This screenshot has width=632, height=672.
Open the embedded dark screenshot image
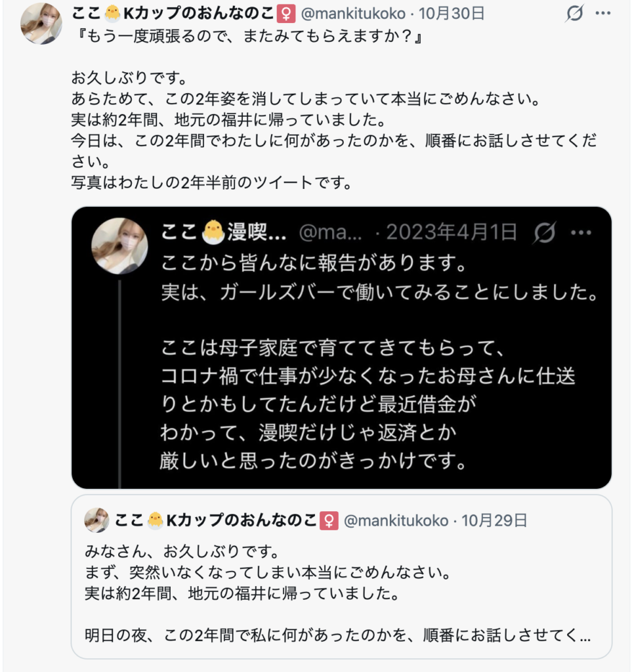(341, 367)
